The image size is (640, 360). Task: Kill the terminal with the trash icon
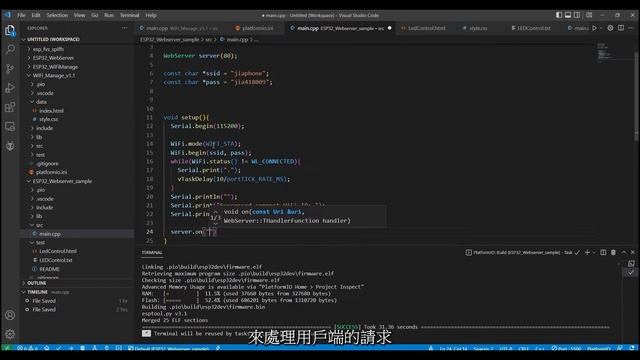[x=613, y=252]
